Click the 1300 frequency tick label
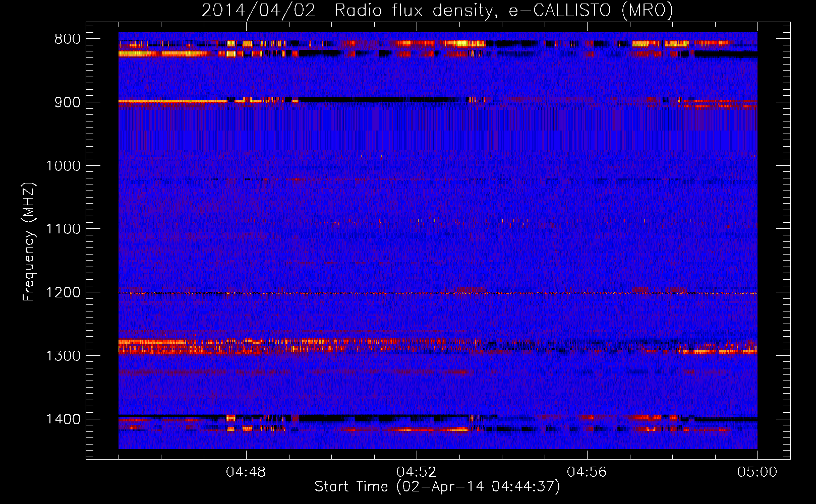Image resolution: width=816 pixels, height=504 pixels. (x=63, y=356)
